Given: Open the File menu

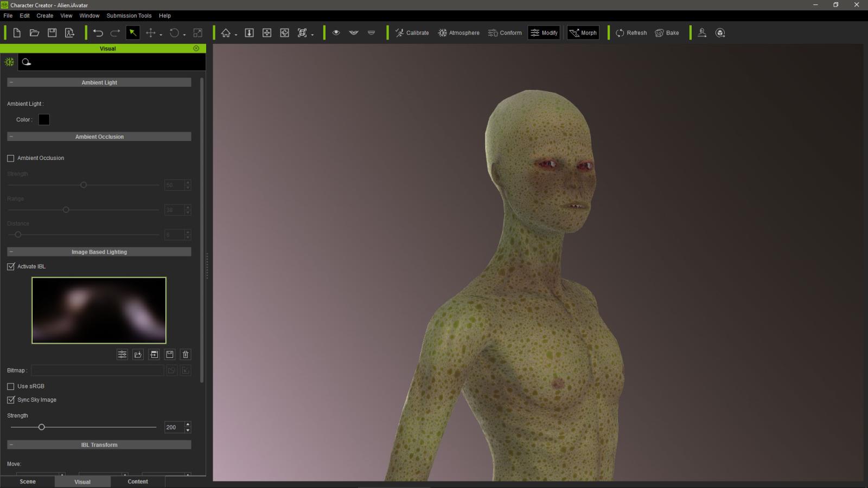Looking at the screenshot, I should coord(8,16).
